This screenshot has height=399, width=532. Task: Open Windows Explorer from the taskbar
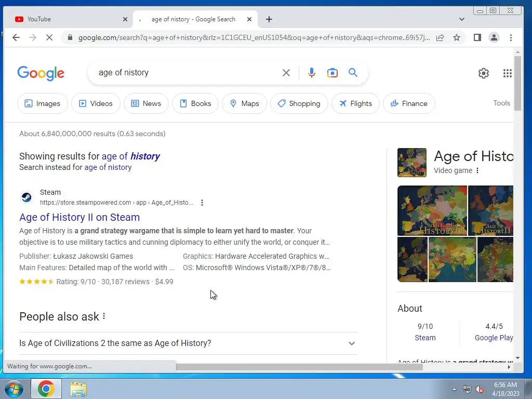pyautogui.click(x=78, y=389)
